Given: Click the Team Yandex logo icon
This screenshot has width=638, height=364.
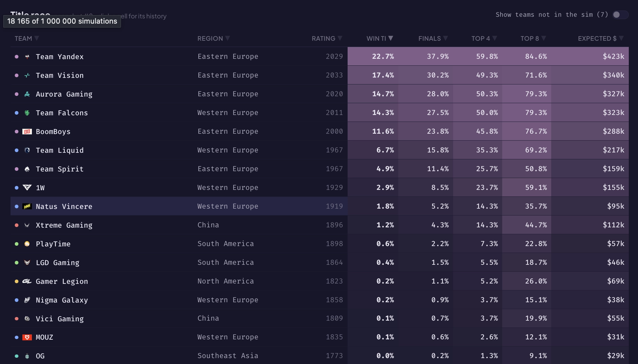Looking at the screenshot, I should click(x=27, y=57).
